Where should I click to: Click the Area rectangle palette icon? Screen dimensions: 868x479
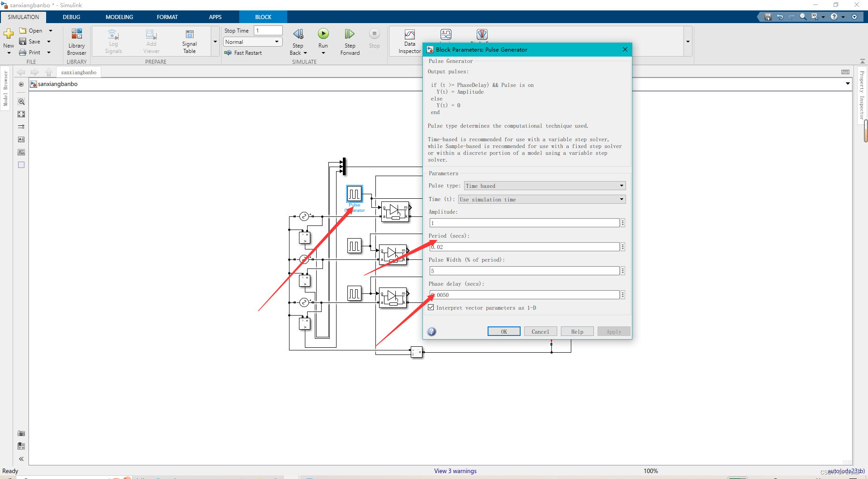[21, 165]
